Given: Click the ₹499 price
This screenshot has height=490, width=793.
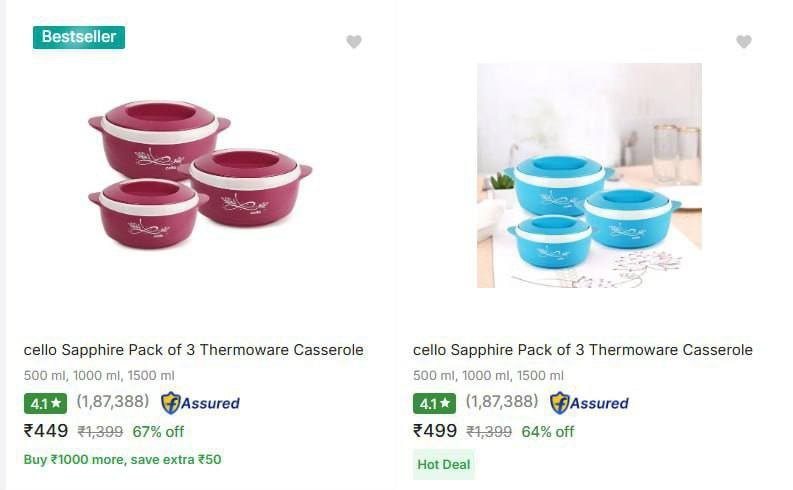Looking at the screenshot, I should coord(435,431).
